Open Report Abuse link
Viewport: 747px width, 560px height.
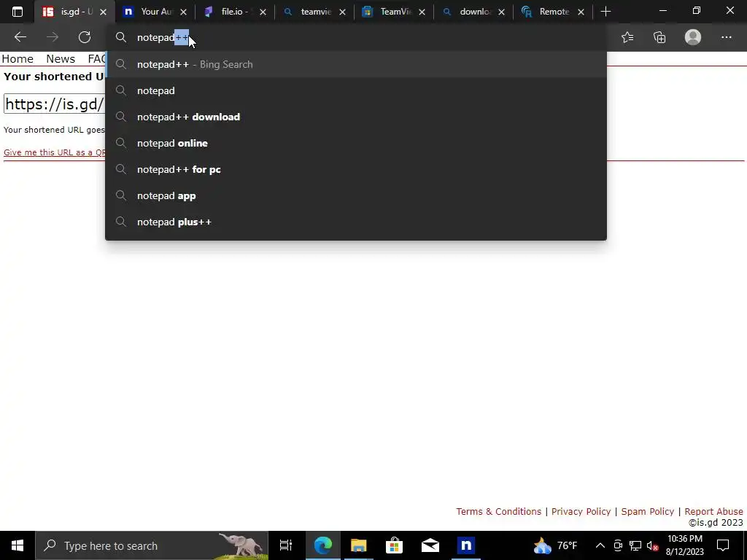pos(713,511)
